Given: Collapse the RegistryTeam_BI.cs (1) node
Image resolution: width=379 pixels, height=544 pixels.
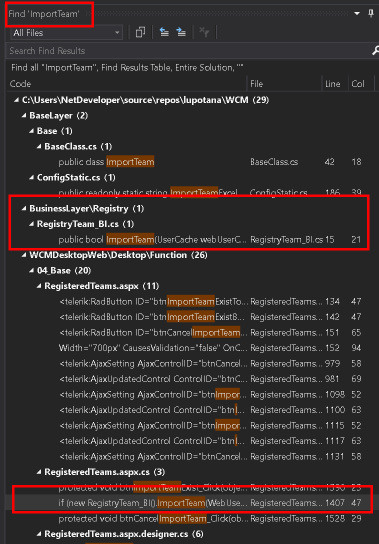Looking at the screenshot, I should point(32,224).
